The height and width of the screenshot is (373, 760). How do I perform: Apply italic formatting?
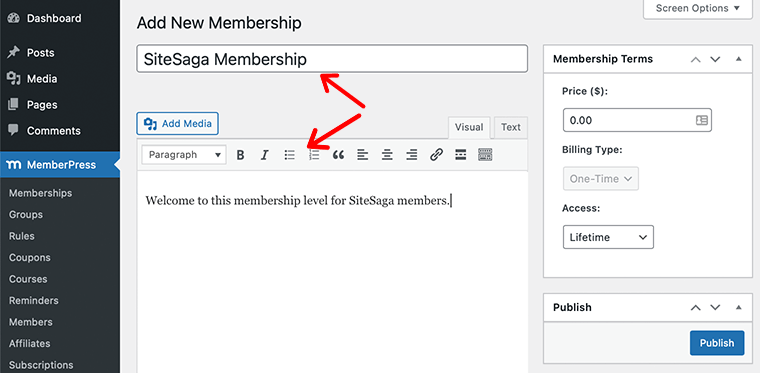click(x=265, y=155)
